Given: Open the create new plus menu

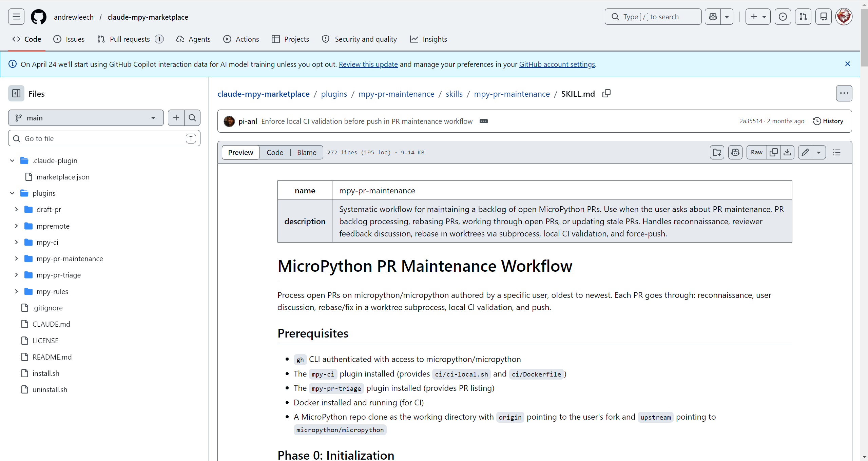Looking at the screenshot, I should (758, 17).
